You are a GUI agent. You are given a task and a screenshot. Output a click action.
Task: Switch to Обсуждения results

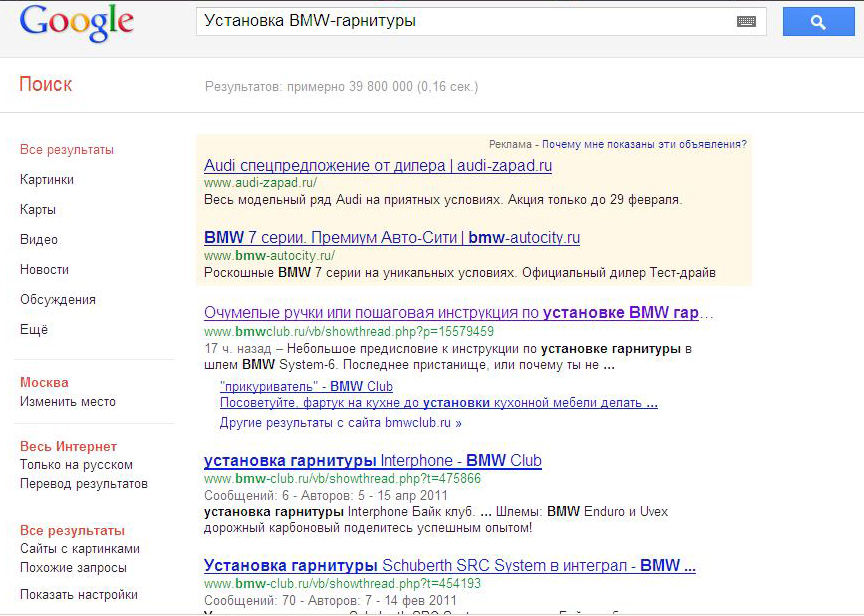click(x=58, y=300)
